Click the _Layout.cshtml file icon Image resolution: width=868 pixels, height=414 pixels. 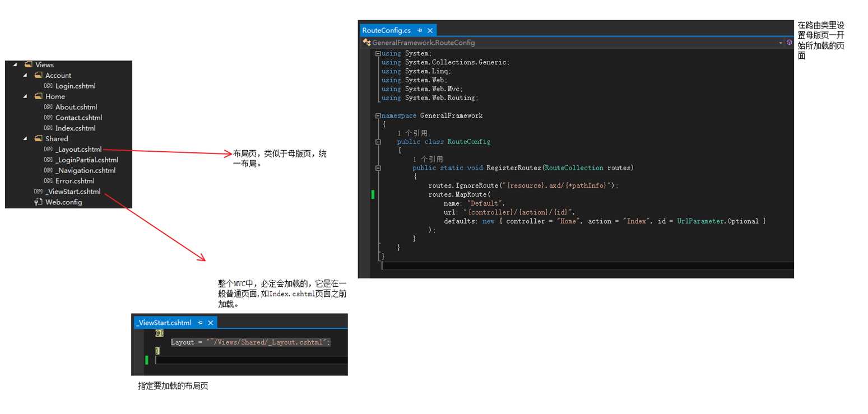click(x=48, y=150)
